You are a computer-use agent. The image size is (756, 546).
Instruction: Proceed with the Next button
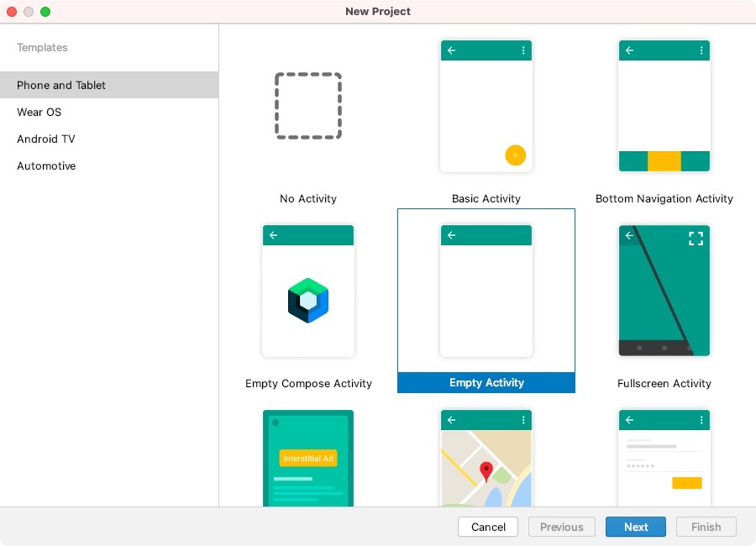(636, 527)
